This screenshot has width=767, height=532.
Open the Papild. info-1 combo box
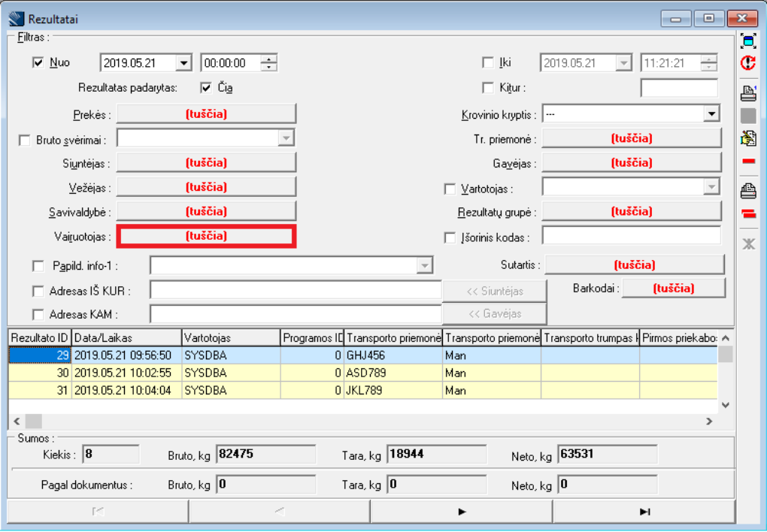tap(425, 266)
